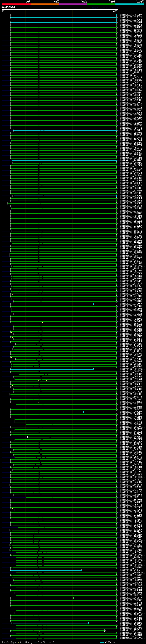The width and height of the screenshot is (146, 644).
Task: Click the green ~80% legend segment
Action: [101, 4]
